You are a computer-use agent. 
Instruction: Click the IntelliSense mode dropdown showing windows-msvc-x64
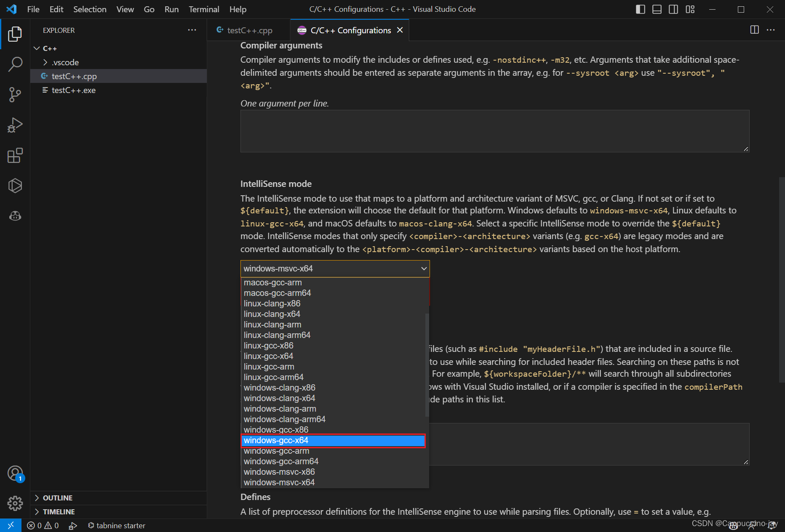(335, 269)
